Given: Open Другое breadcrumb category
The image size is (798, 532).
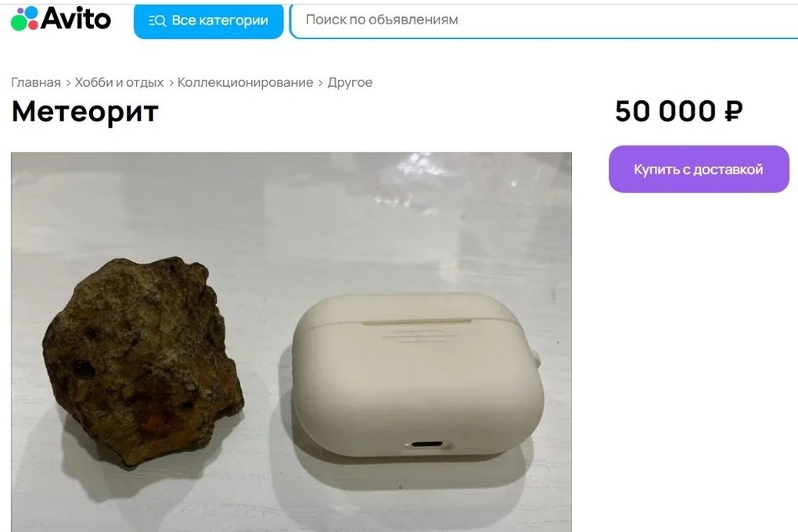Looking at the screenshot, I should (350, 82).
